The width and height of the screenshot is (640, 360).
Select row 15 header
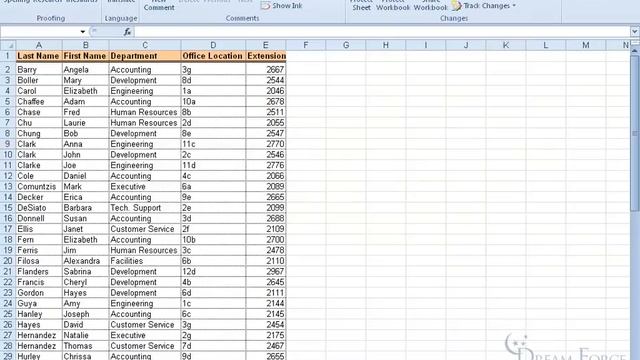click(8, 208)
